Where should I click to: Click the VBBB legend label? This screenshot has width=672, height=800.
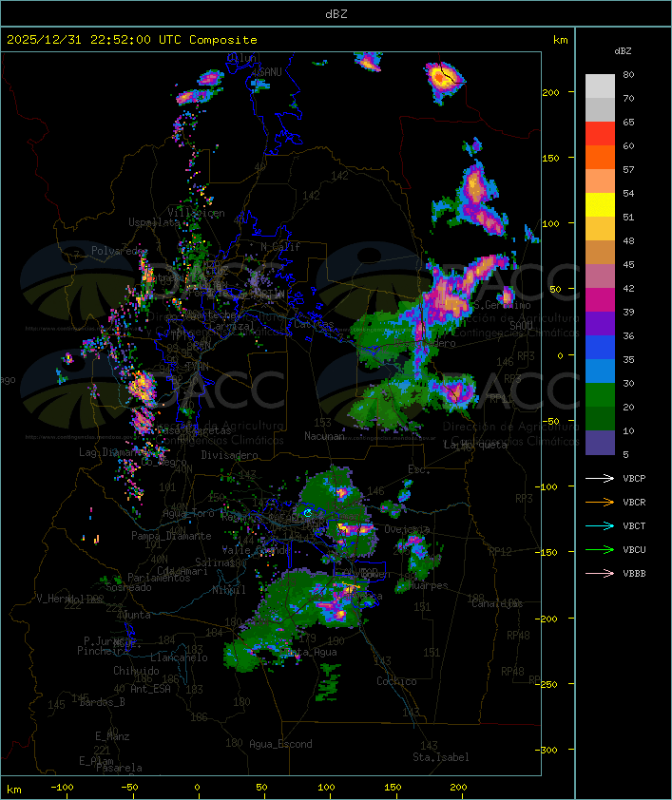634,574
